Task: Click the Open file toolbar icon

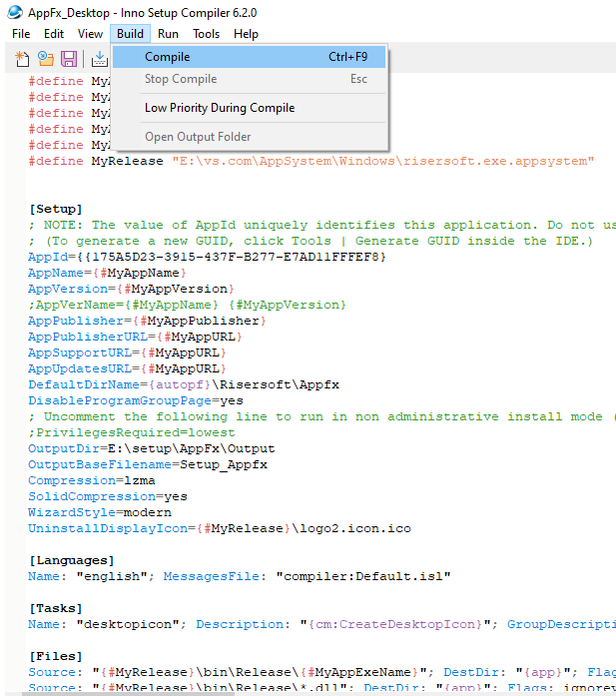Action: click(x=45, y=59)
